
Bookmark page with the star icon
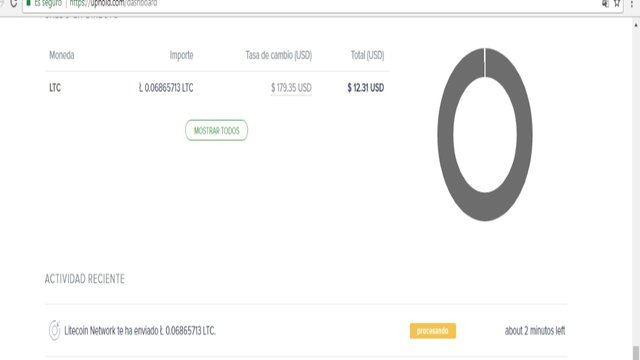[x=617, y=3]
